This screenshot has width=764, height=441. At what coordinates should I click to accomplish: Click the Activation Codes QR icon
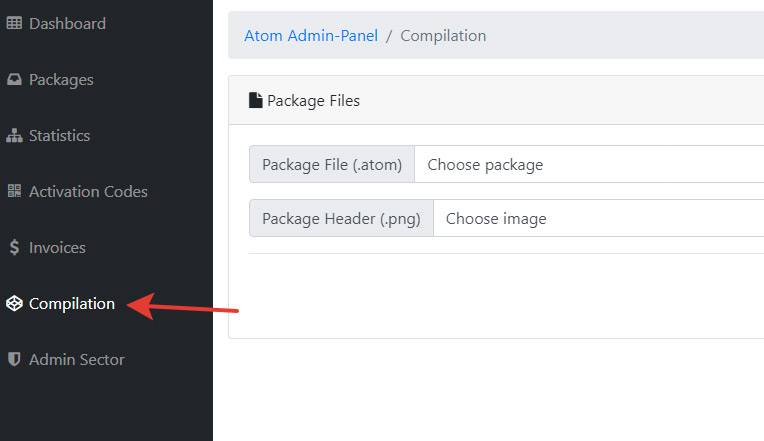point(14,191)
